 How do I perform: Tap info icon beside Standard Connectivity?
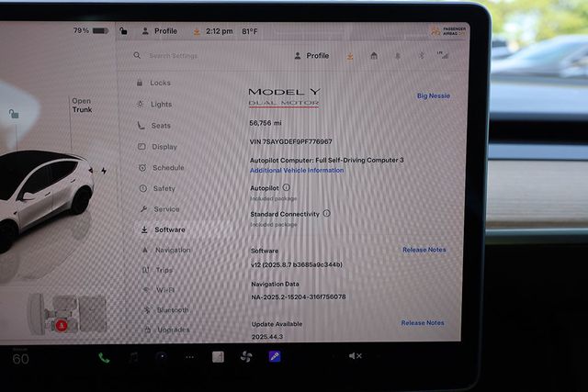pos(326,213)
